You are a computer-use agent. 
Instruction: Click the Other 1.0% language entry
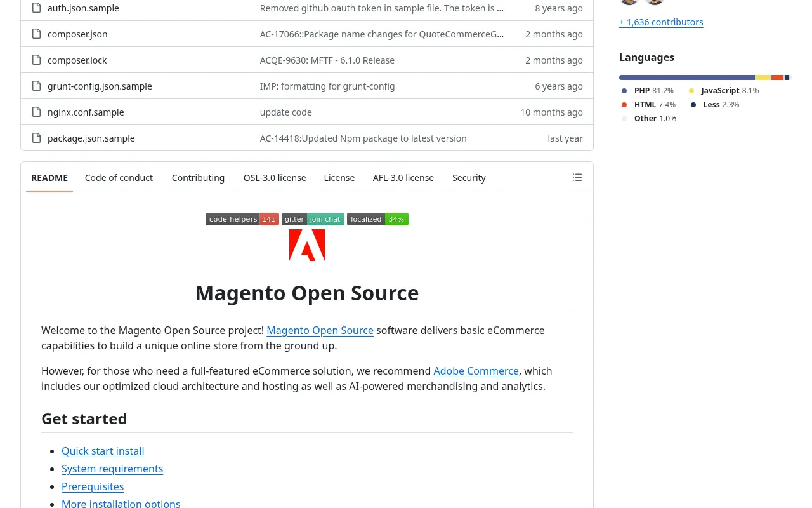[649, 119]
